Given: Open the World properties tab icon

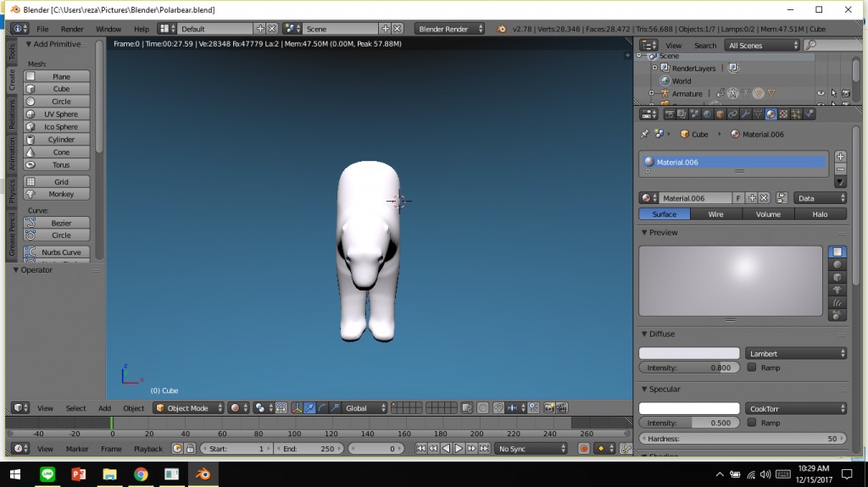Looking at the screenshot, I should click(707, 114).
